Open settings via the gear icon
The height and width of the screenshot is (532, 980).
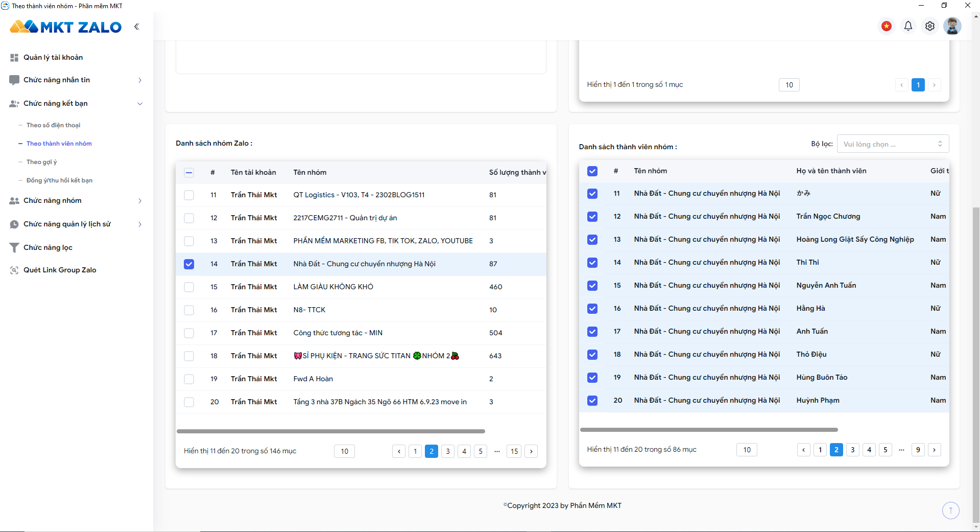(930, 26)
